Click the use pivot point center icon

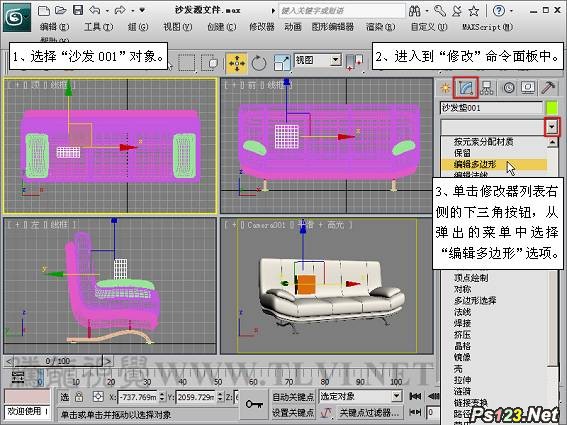354,63
